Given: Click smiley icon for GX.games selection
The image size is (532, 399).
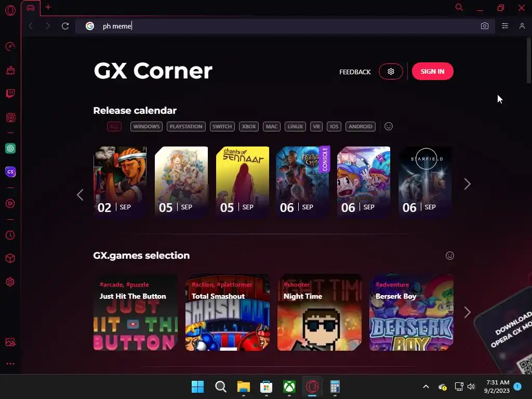Looking at the screenshot, I should 449,256.
